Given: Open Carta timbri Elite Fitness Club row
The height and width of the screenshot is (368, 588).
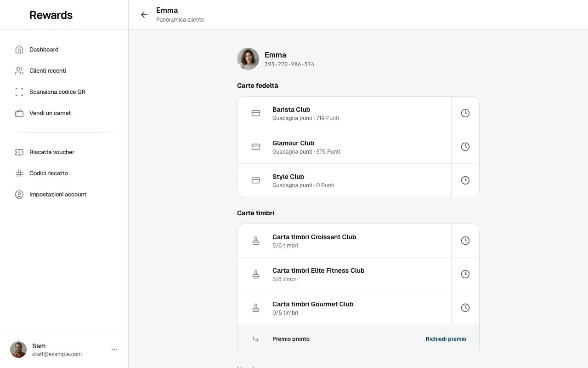Looking at the screenshot, I should pyautogui.click(x=344, y=274).
